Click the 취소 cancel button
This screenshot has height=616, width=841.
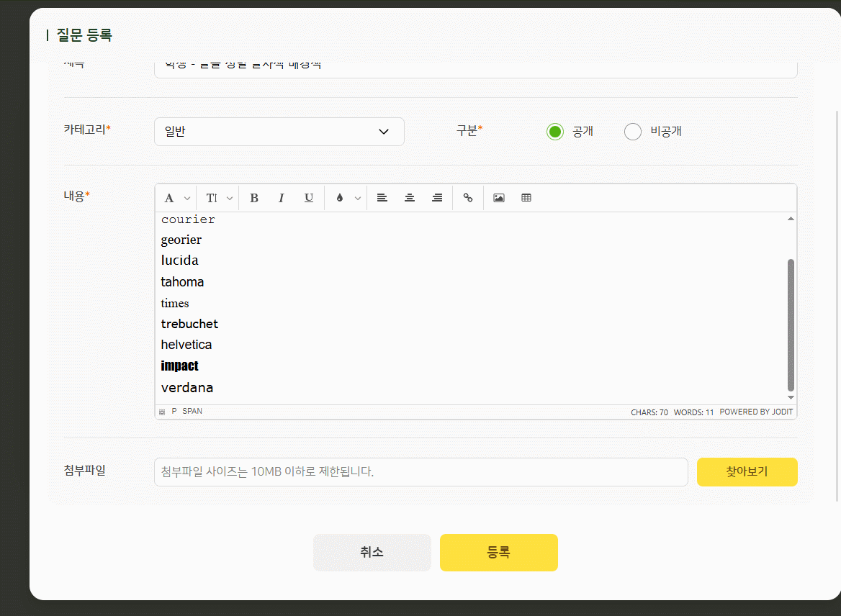tap(372, 553)
